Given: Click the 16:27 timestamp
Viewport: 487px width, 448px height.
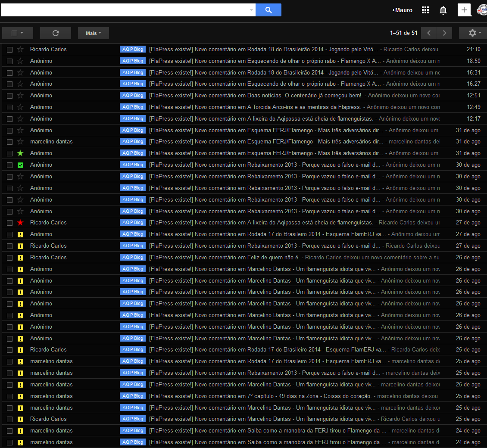Looking at the screenshot, I should pos(473,84).
